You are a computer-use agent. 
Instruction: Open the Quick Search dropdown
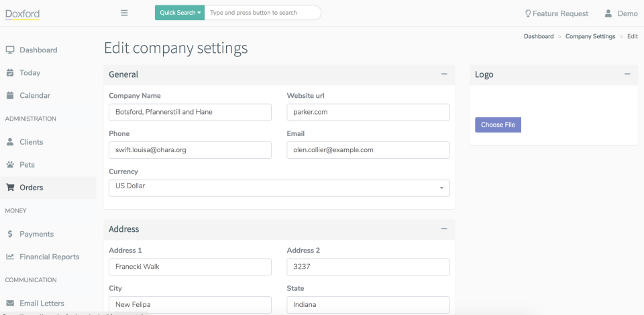pyautogui.click(x=180, y=13)
